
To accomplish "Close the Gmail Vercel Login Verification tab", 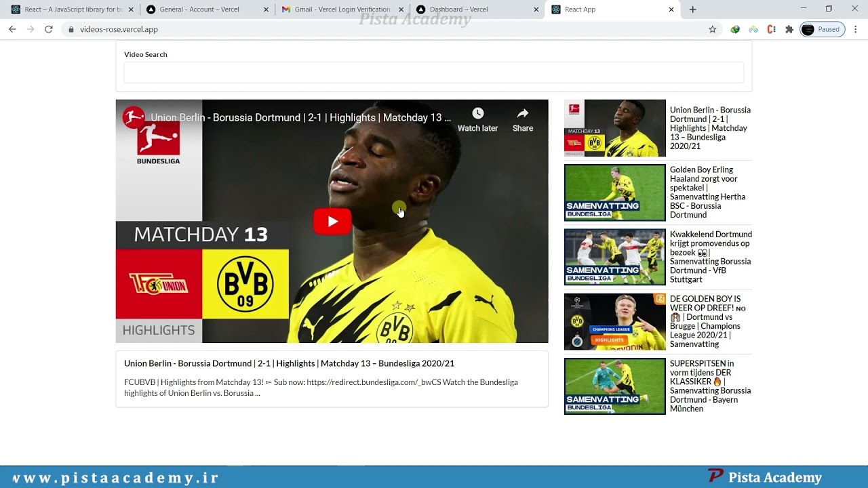I will [x=401, y=9].
